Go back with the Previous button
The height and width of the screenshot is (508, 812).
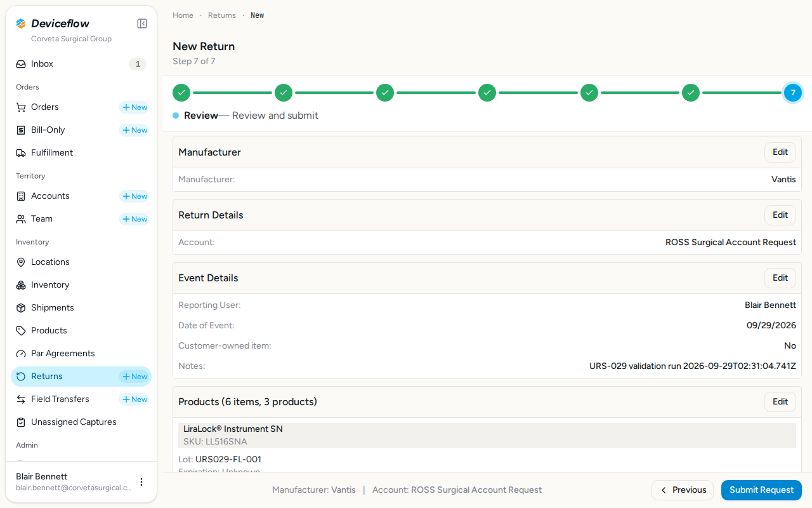tap(683, 490)
